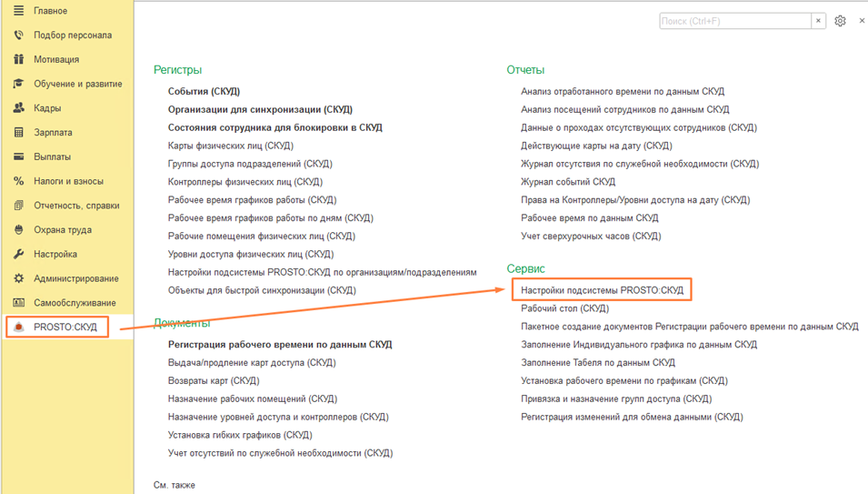Open Рабочий стол (СКУД) link

coord(564,308)
